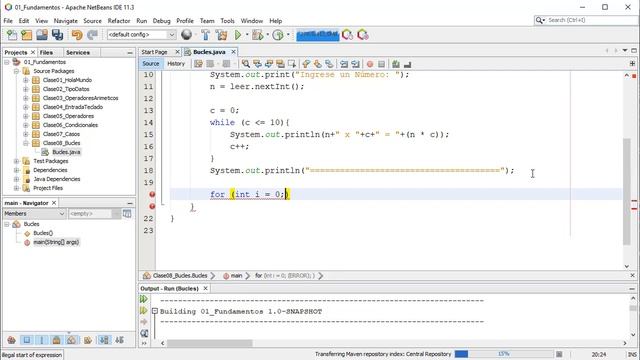Click the globe browser icon in toolbar
This screenshot has width=640, height=360.
pyautogui.click(x=187, y=35)
